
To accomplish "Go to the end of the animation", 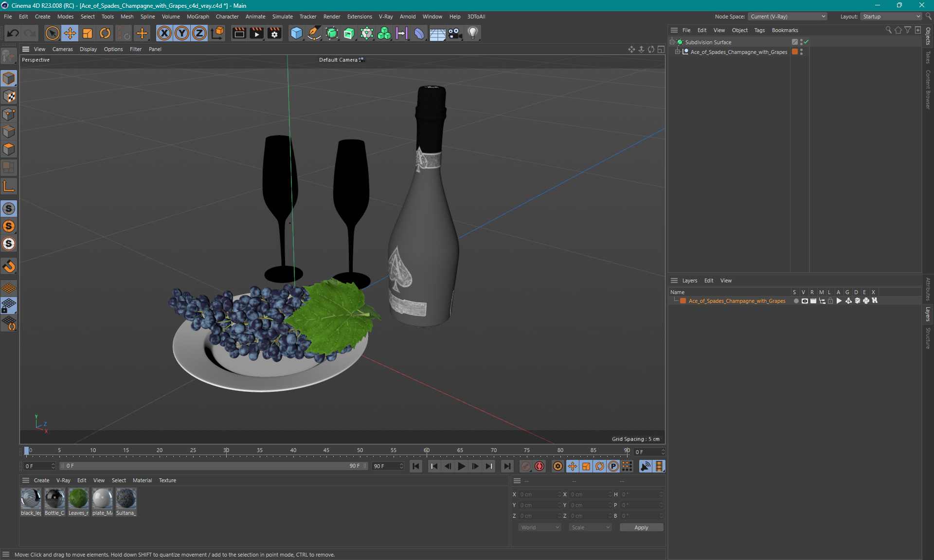I will [507, 466].
